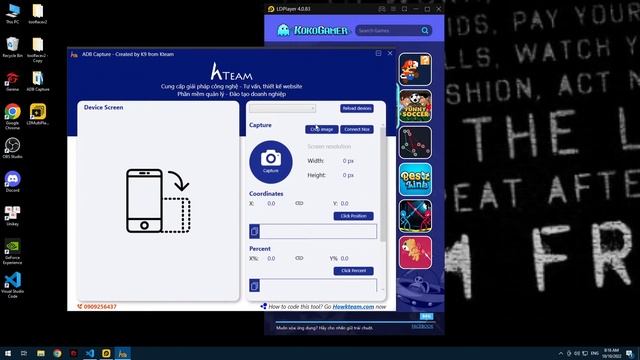Screen dimensions: 640x360
Task: Click the Reload devices button
Action: tap(357, 108)
